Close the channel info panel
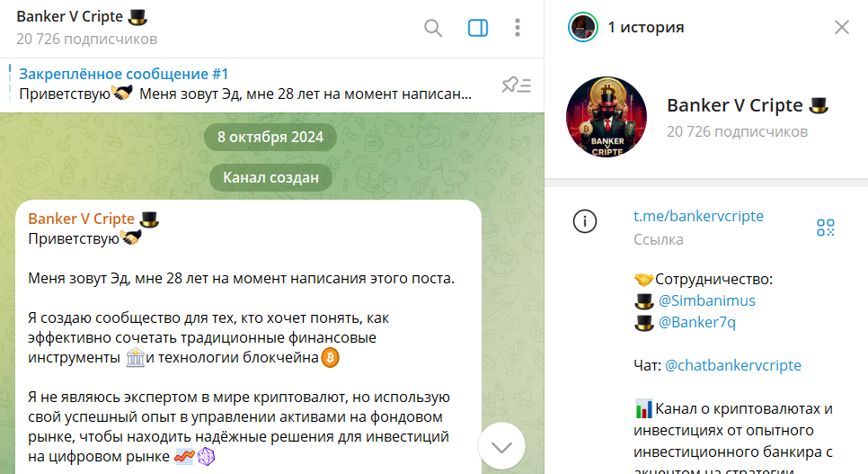 coord(841,27)
